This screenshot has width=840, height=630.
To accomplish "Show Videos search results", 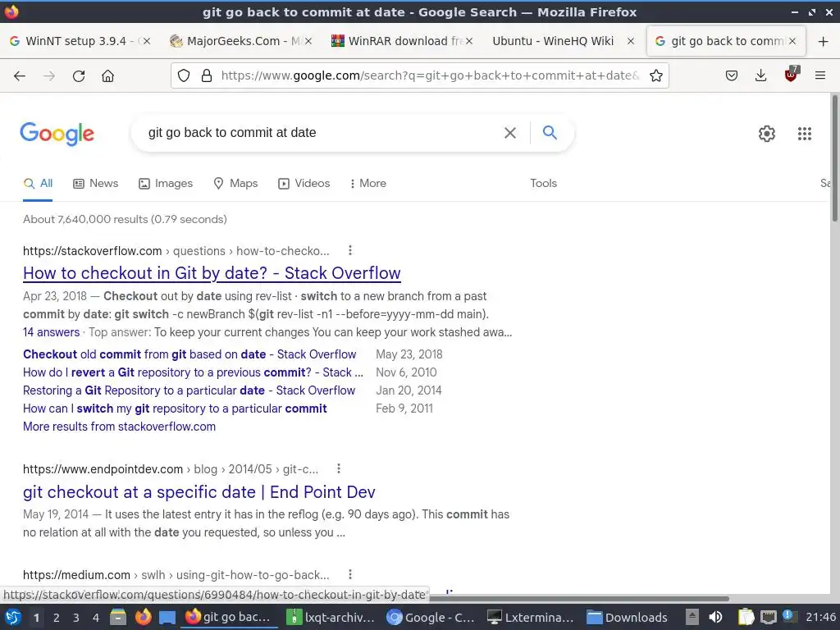I will [x=304, y=183].
